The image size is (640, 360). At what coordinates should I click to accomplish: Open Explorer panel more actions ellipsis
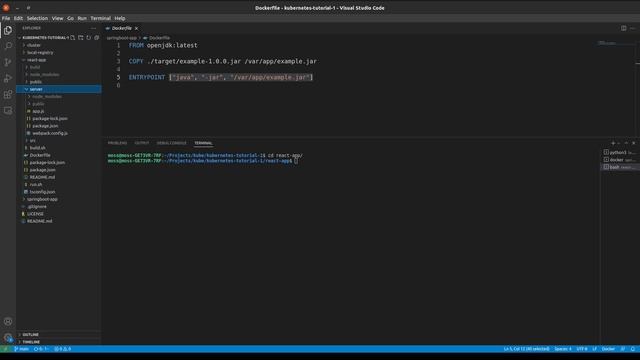click(93, 28)
